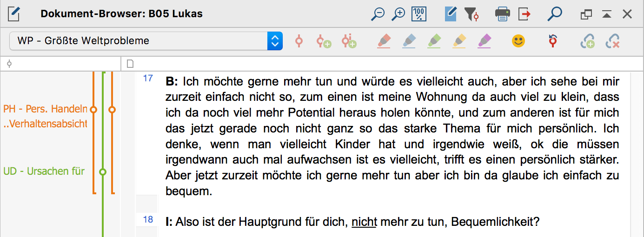Collapse the Dokument-Browser panel

(x=607, y=14)
